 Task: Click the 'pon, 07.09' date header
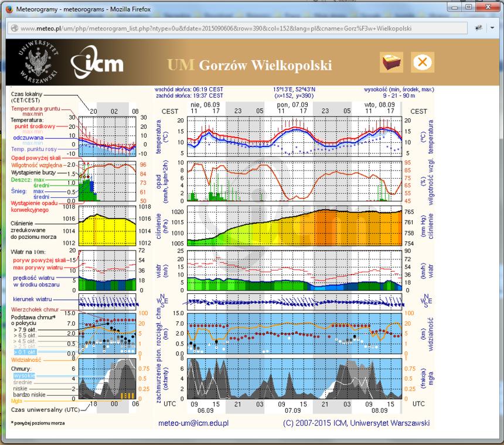(x=292, y=105)
